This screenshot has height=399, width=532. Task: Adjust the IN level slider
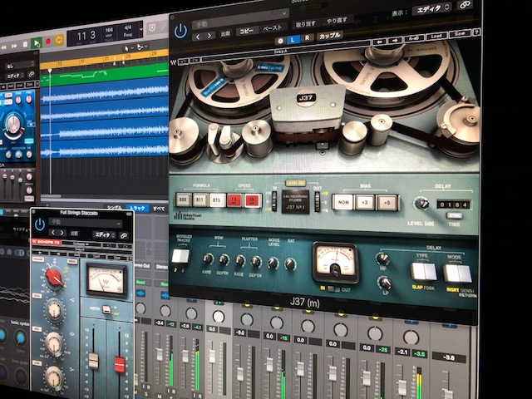[x=274, y=201]
